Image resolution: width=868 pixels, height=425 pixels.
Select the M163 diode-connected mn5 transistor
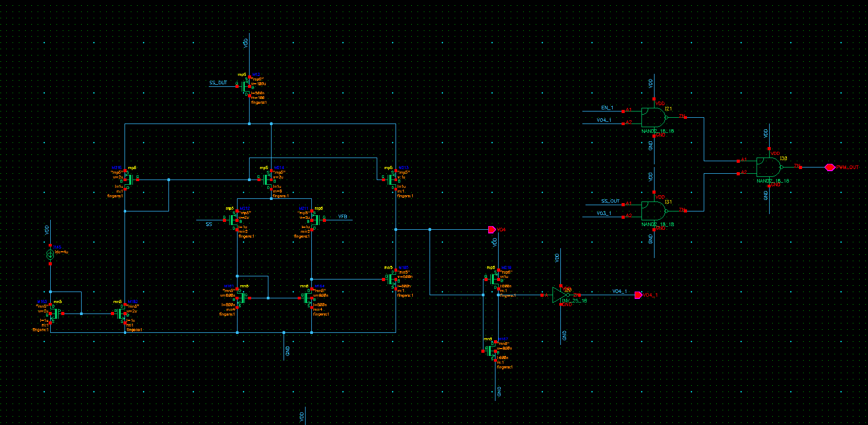pyautogui.click(x=54, y=314)
